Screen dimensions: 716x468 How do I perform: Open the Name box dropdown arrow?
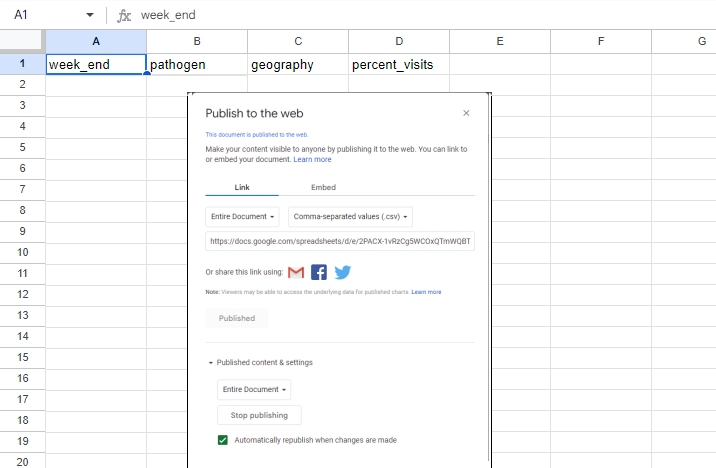(x=90, y=16)
